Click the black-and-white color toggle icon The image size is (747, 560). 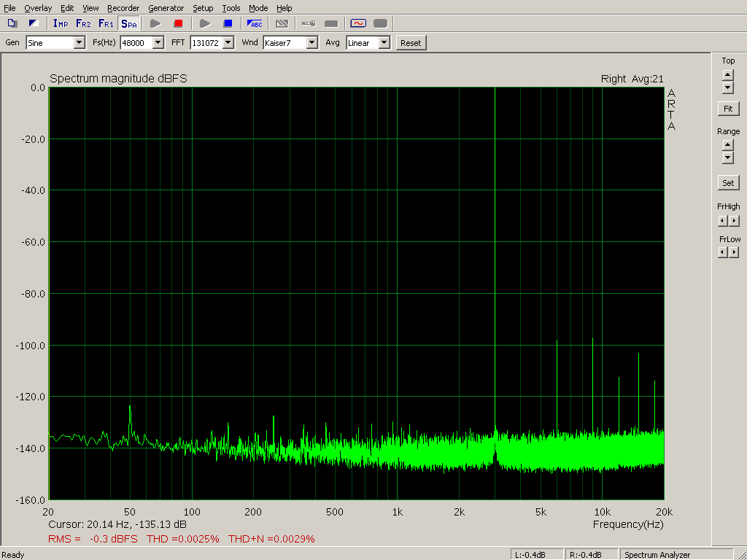click(x=34, y=23)
